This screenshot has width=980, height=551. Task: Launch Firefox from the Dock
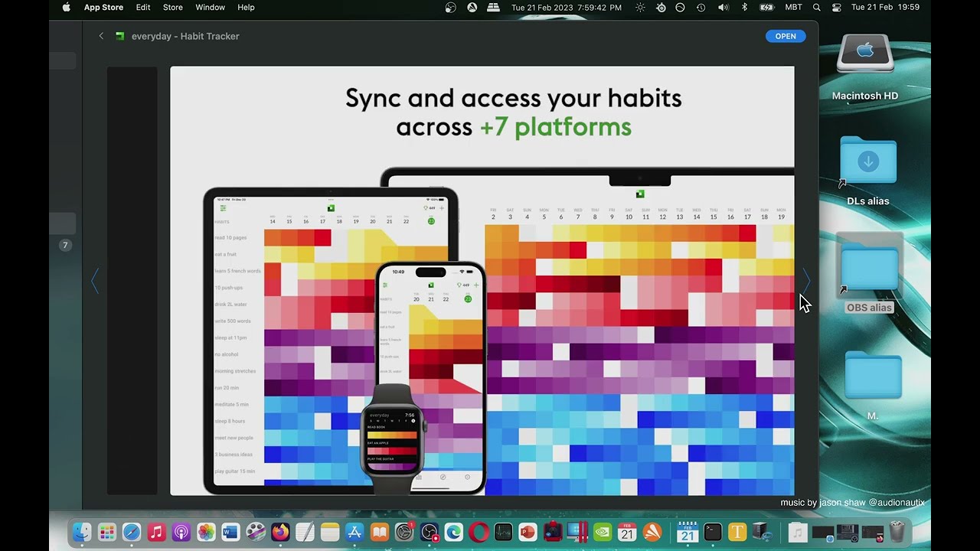click(280, 532)
